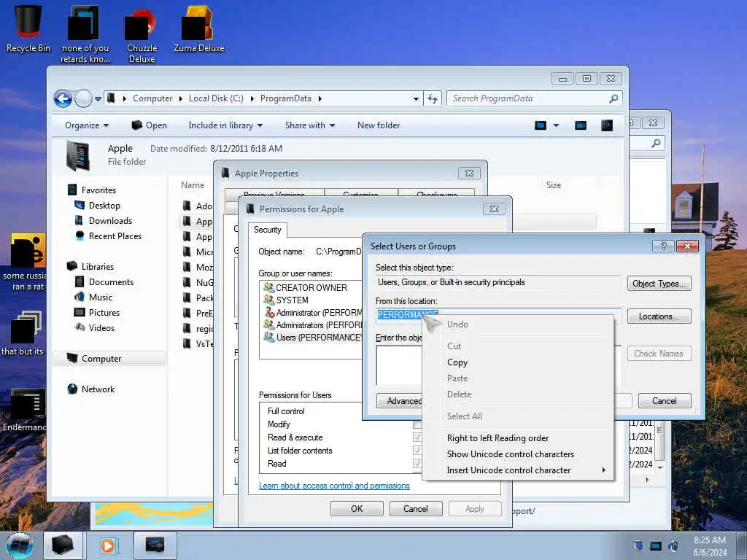Image resolution: width=747 pixels, height=560 pixels.
Task: Click the Explorer help icon
Action: 607,125
